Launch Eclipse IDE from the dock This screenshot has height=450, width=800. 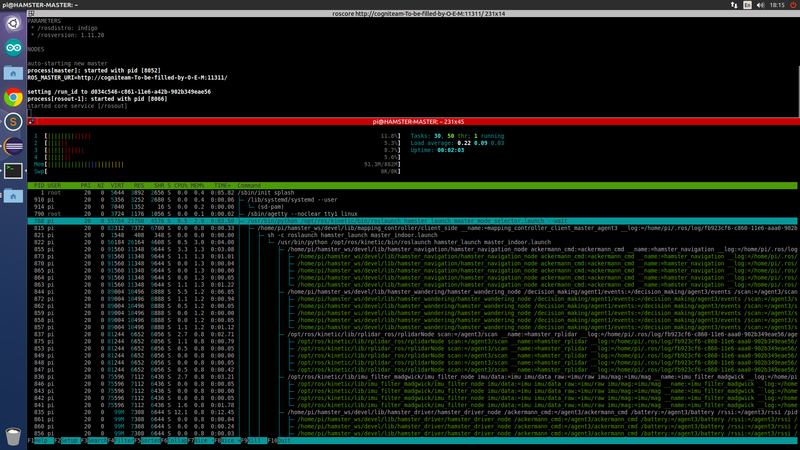(13, 146)
